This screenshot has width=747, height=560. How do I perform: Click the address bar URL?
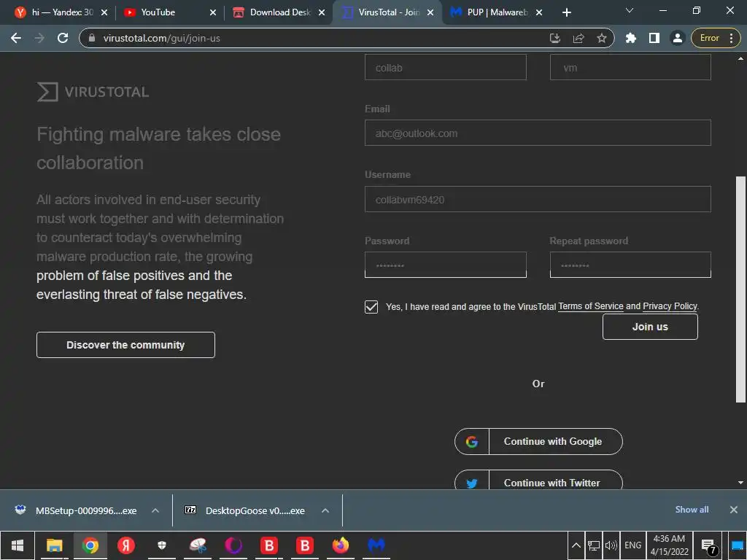click(161, 38)
